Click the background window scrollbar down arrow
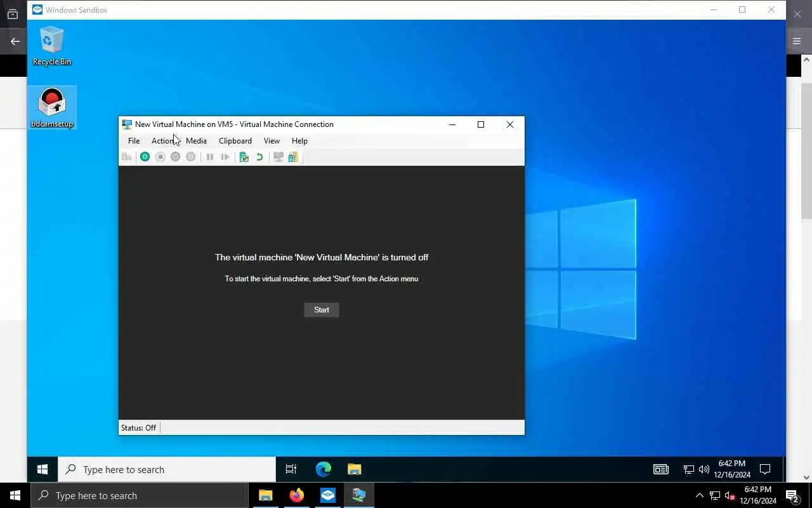The width and height of the screenshot is (812, 508). [807, 478]
